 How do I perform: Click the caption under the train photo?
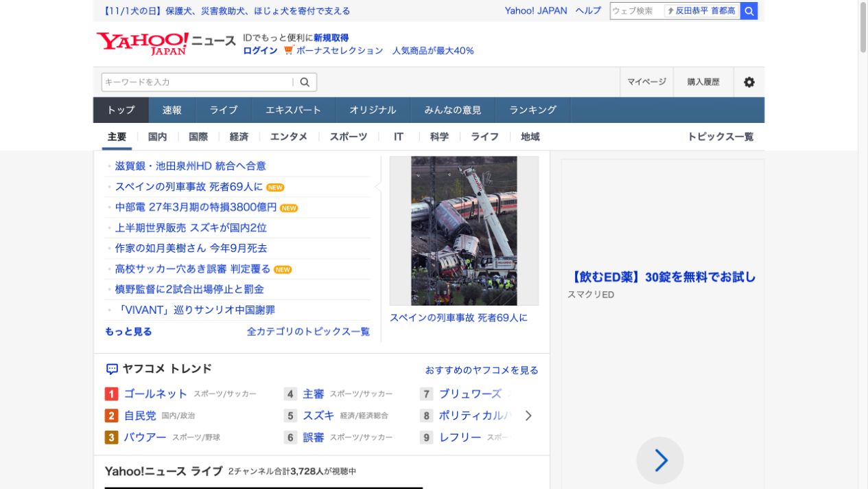tap(458, 318)
